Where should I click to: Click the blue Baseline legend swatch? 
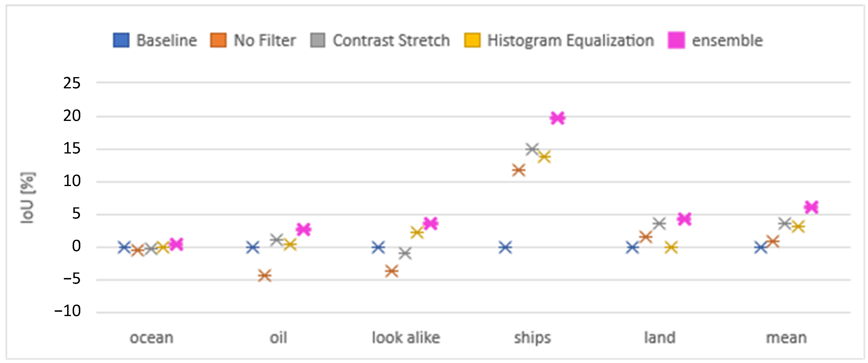[x=121, y=40]
